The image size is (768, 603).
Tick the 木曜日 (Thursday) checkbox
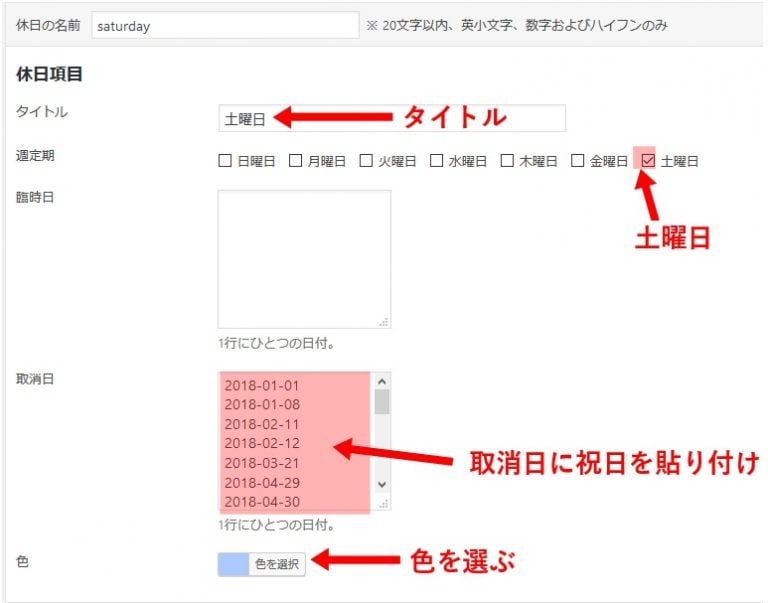(x=507, y=160)
